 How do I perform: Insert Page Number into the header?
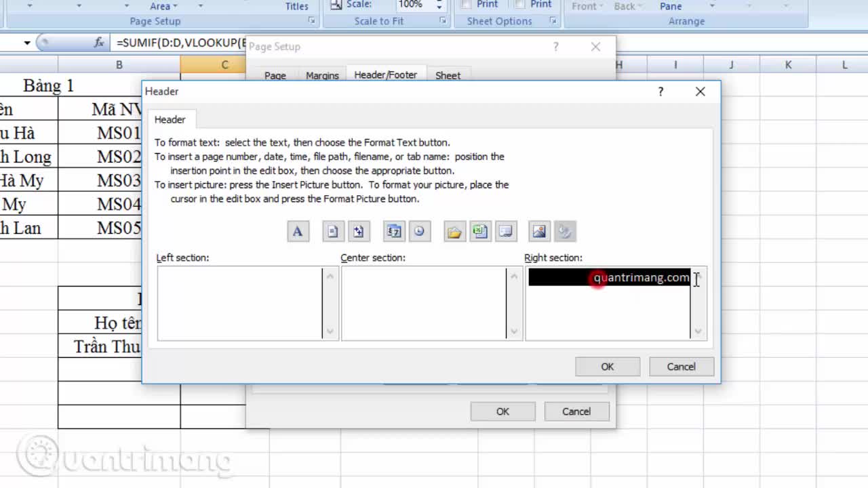332,232
